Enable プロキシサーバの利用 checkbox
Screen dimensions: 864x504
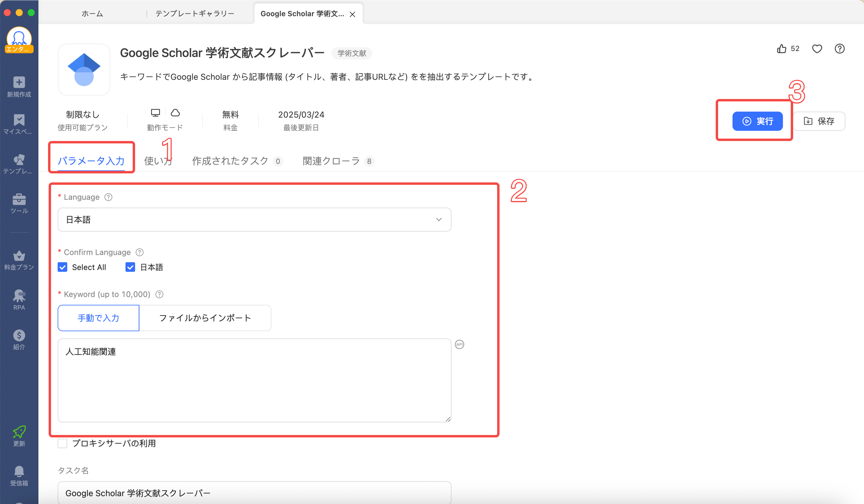[62, 443]
